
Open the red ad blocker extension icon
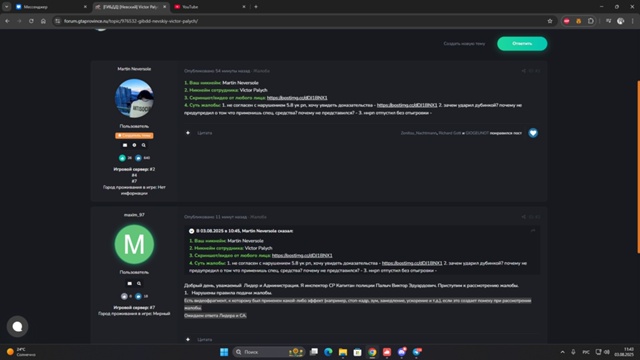[567, 21]
